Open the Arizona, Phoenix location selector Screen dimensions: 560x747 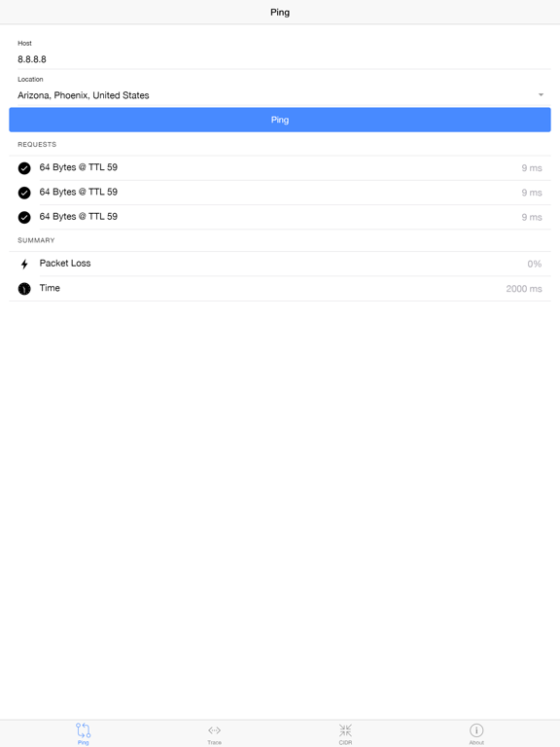(x=280, y=94)
